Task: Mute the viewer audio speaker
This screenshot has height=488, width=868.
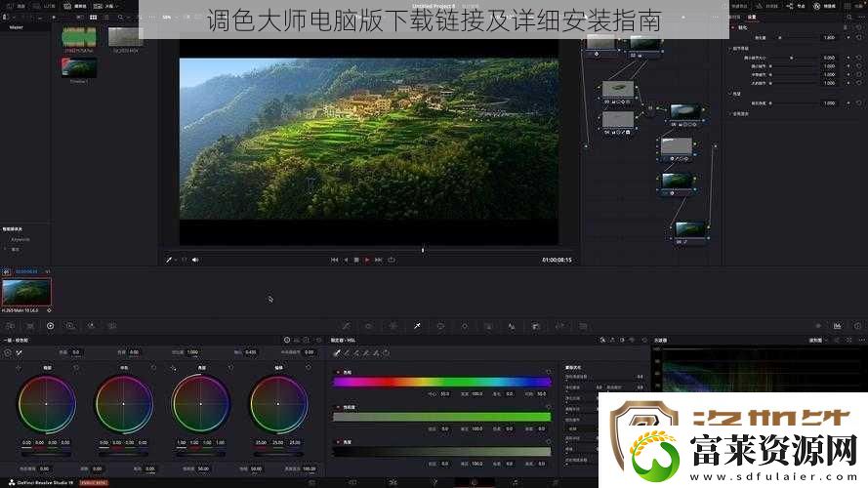Action: coord(195,260)
